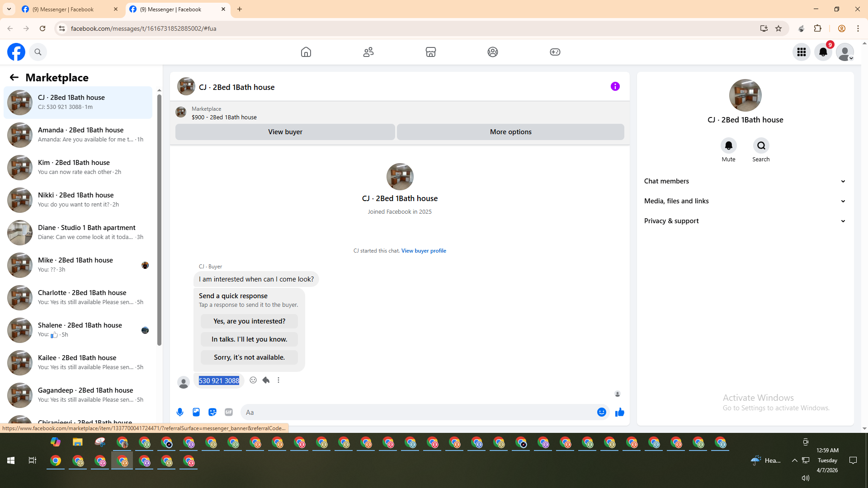Viewport: 868px width, 488px height.
Task: Open the Kailee 2Bed 1Bath house chat
Action: (78, 362)
